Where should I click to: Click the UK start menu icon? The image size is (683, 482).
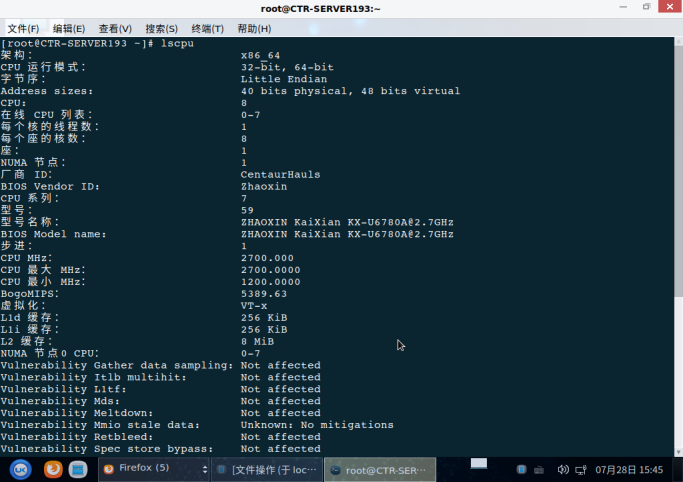pos(20,469)
